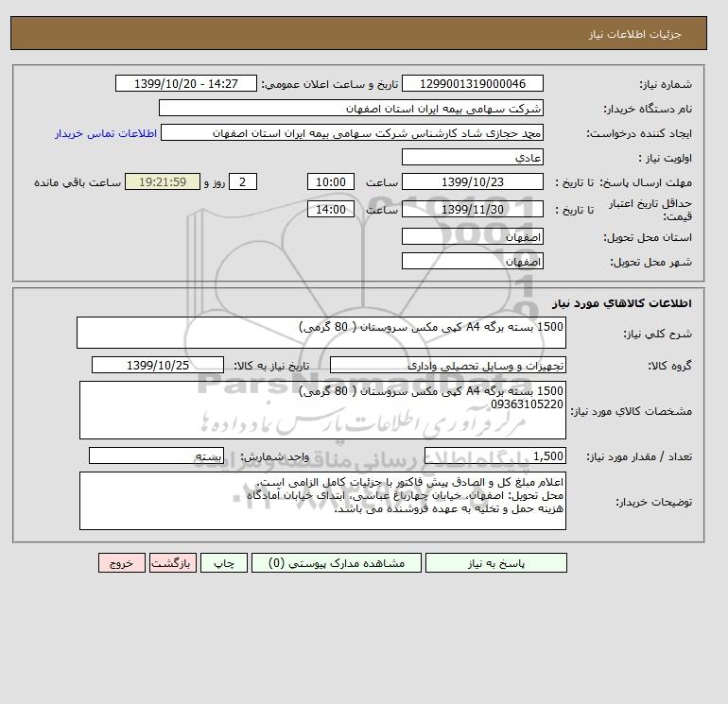728x704 pixels.
Task: Click the شهر محل تحویل label
Action: [650, 262]
